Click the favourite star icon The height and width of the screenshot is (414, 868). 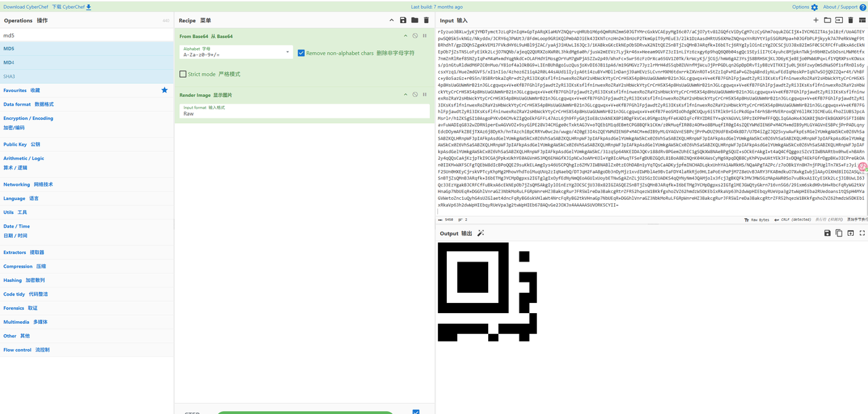[x=164, y=89]
